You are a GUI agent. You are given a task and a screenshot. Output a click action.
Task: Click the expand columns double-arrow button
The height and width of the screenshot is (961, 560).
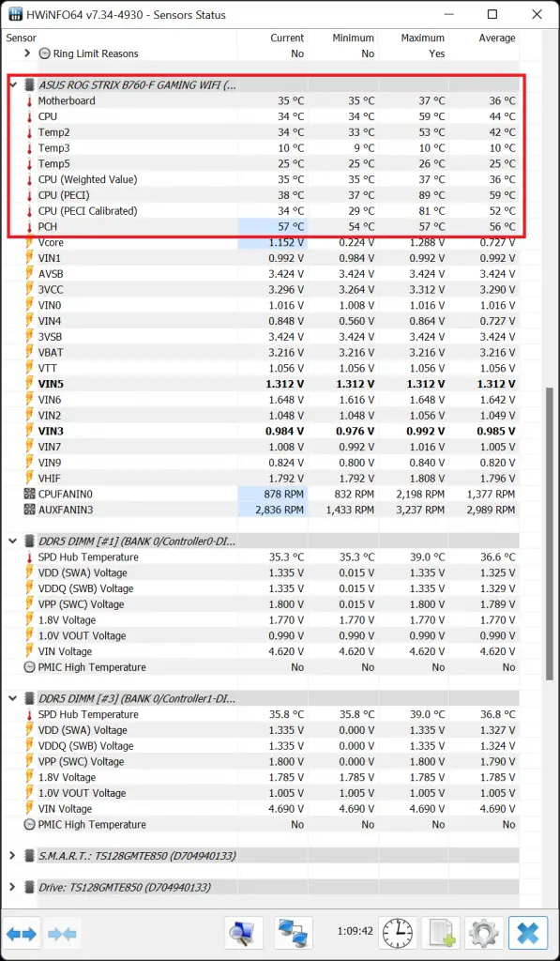click(23, 934)
